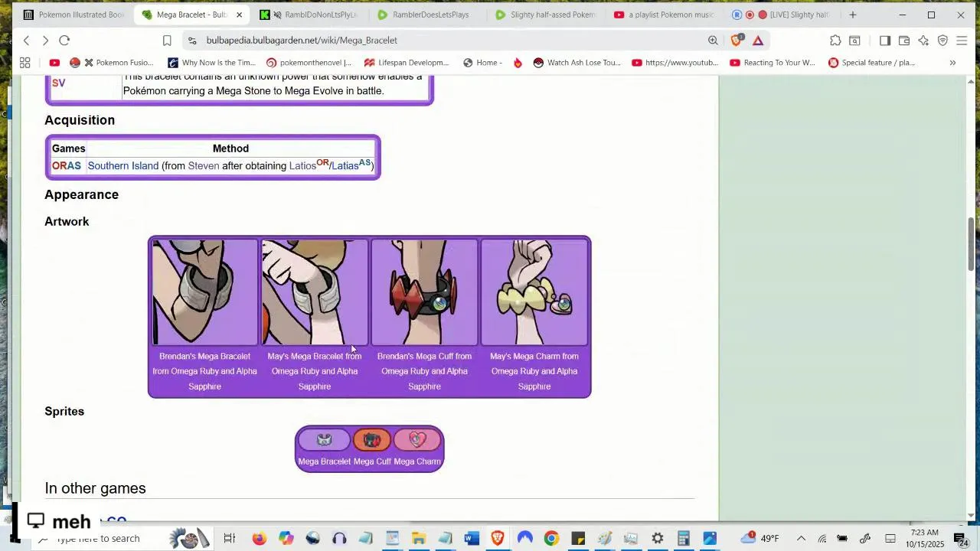The width and height of the screenshot is (980, 551).
Task: Open Brendan's Mega Bracelet artwork
Action: coord(205,293)
